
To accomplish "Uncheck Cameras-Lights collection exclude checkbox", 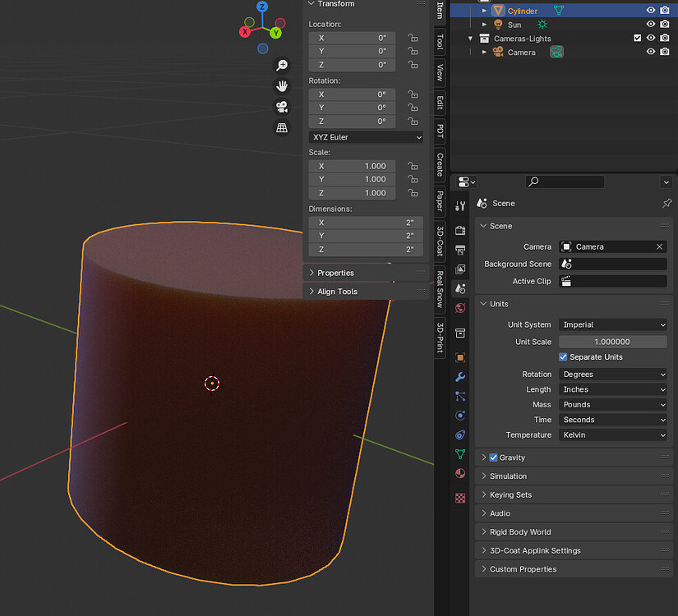I will tap(637, 38).
